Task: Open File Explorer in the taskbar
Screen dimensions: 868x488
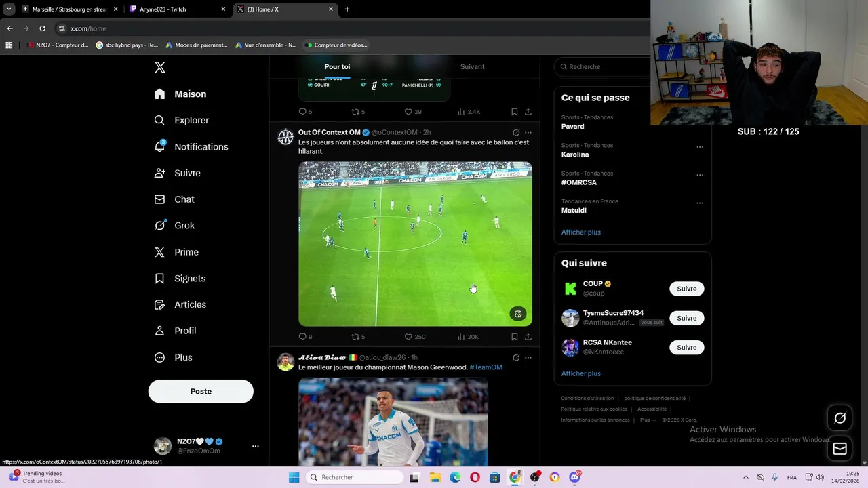Action: (435, 477)
